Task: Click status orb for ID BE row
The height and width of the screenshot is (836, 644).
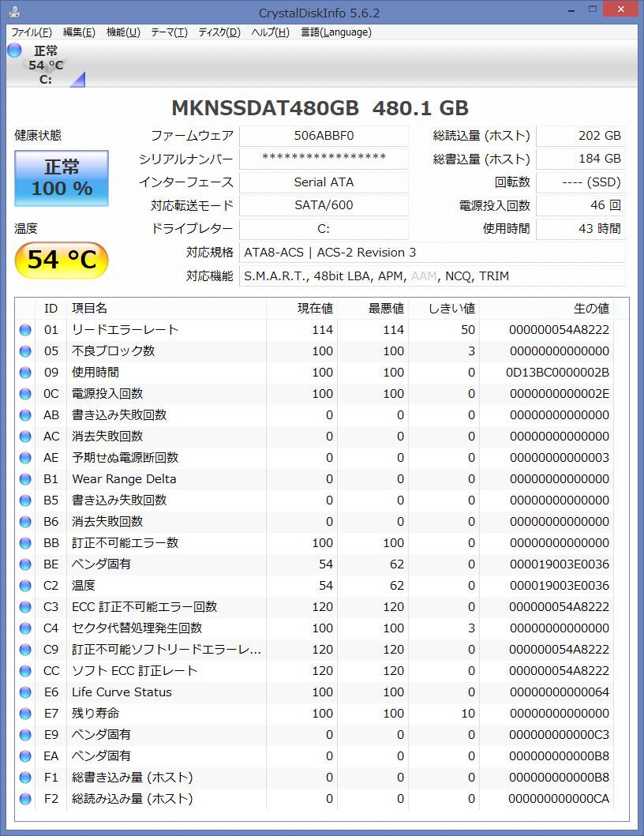Action: (25, 564)
